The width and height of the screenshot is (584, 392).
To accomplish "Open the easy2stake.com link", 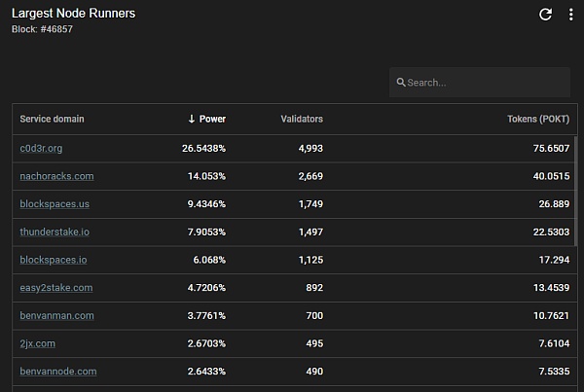I will coord(56,288).
